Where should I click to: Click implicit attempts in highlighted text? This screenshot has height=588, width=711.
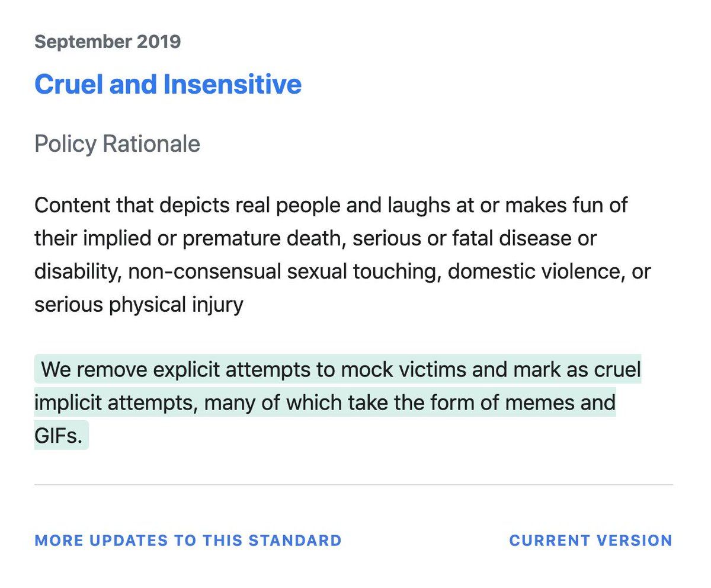(116, 402)
